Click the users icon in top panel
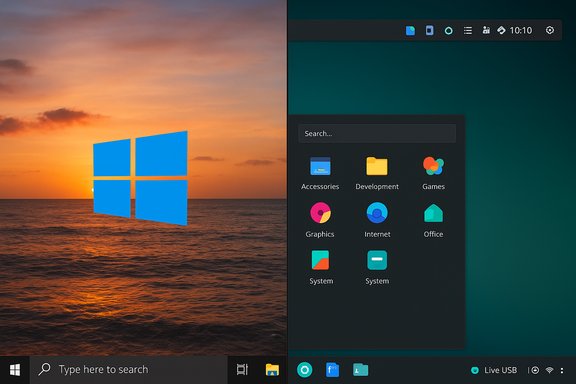Viewport: 576px width, 384px height. 486,30
